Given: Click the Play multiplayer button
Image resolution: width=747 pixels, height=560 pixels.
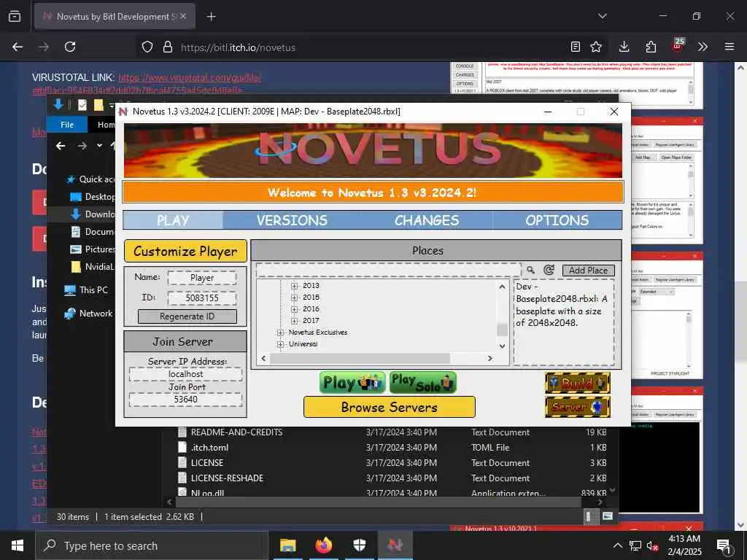Looking at the screenshot, I should point(352,382).
